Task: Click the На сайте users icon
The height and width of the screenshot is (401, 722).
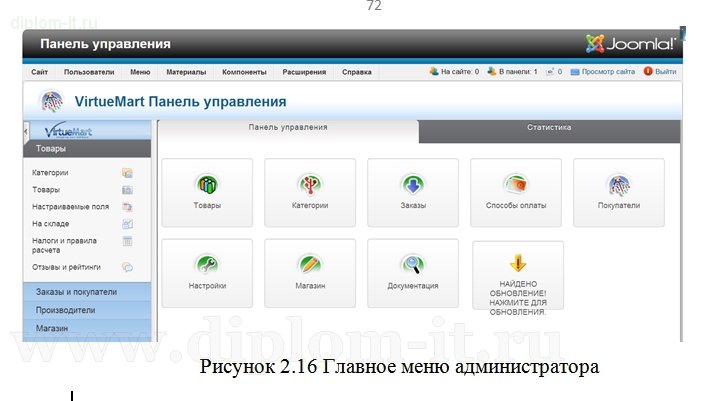Action: [434, 71]
